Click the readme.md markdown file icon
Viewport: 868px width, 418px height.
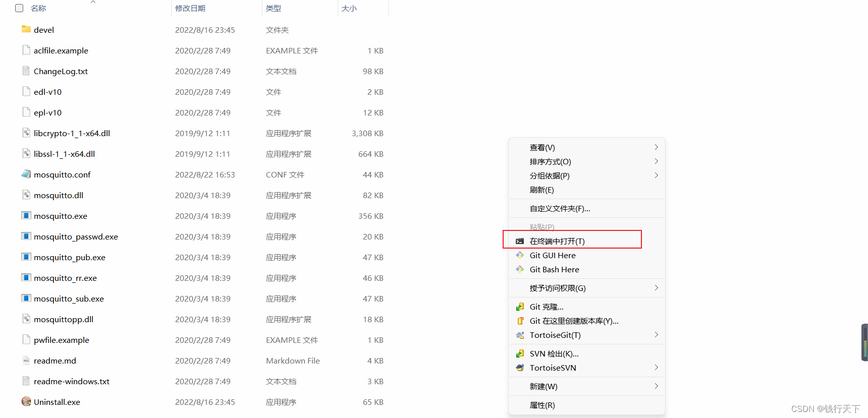(x=26, y=360)
